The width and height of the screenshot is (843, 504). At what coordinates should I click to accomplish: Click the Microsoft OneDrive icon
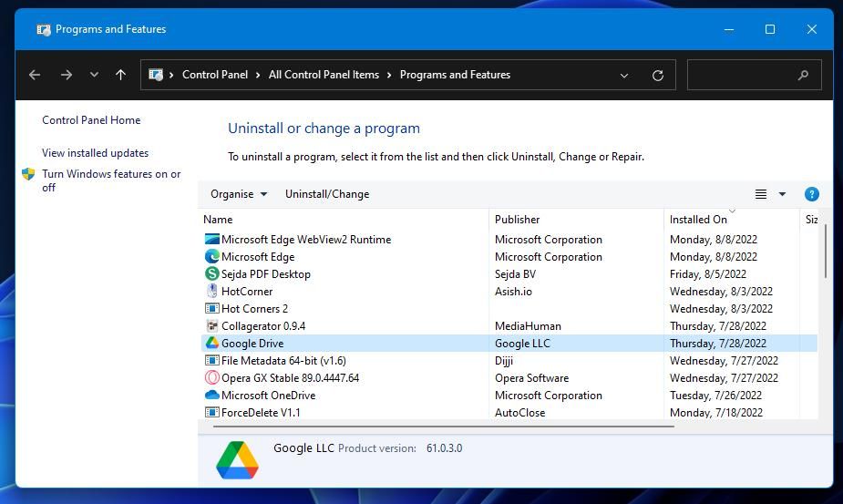[x=212, y=395]
